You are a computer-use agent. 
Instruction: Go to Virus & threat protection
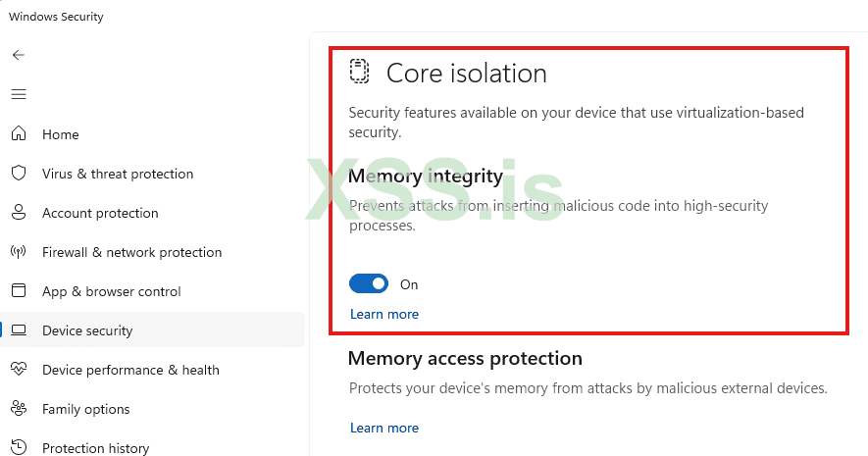118,174
